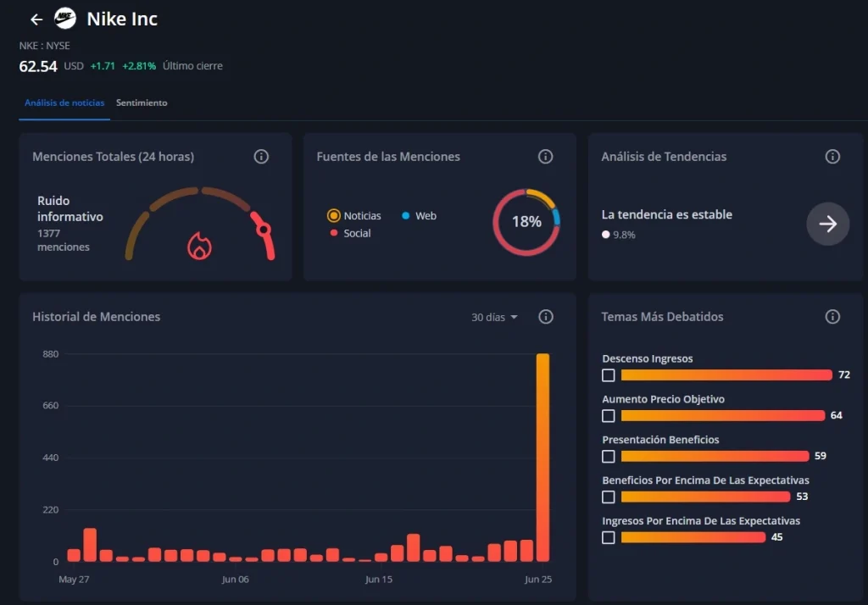The height and width of the screenshot is (605, 868).
Task: Select the Noticias source option
Action: pos(354,216)
